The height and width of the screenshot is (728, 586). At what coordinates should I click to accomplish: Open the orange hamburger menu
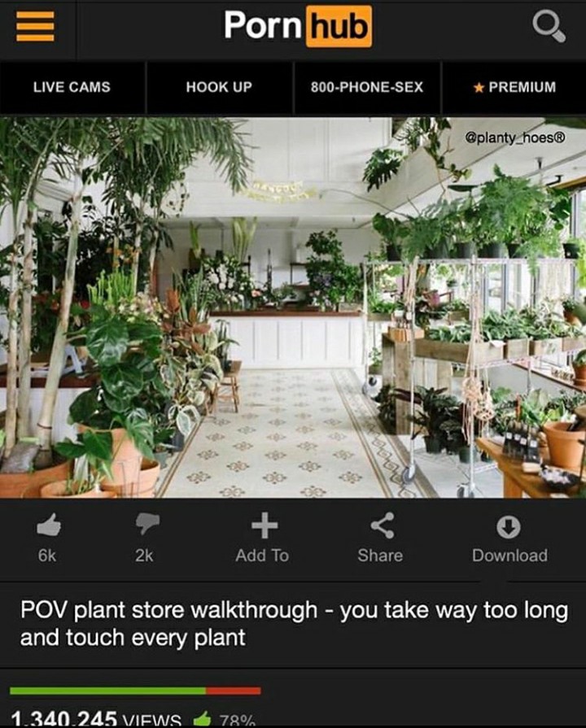[x=35, y=26]
